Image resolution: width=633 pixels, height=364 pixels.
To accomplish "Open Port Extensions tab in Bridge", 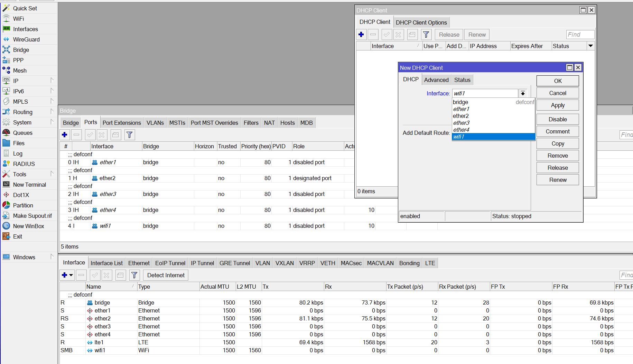I will (x=122, y=123).
